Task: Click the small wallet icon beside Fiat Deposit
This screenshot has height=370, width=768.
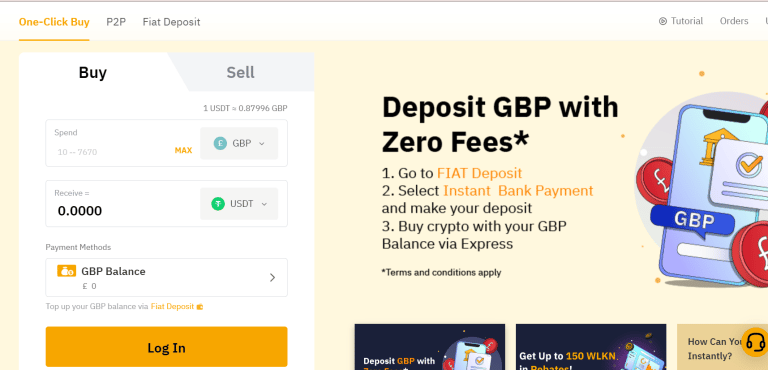Action: [x=200, y=307]
